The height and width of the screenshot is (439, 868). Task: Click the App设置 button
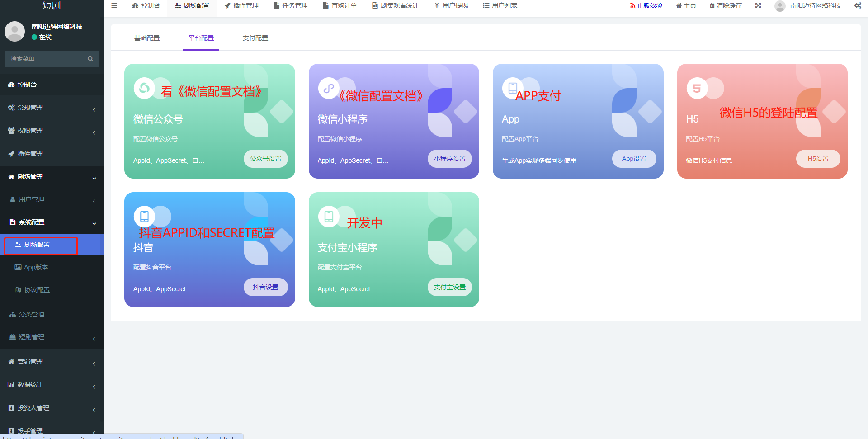634,159
